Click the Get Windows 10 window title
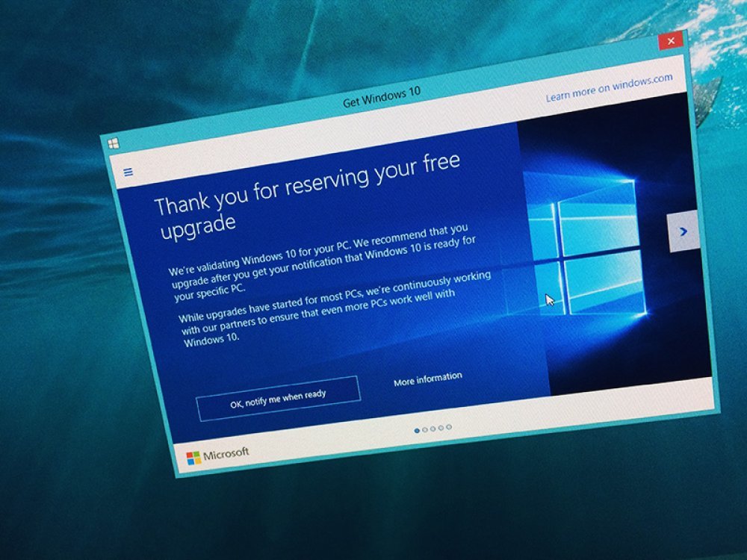 382,96
